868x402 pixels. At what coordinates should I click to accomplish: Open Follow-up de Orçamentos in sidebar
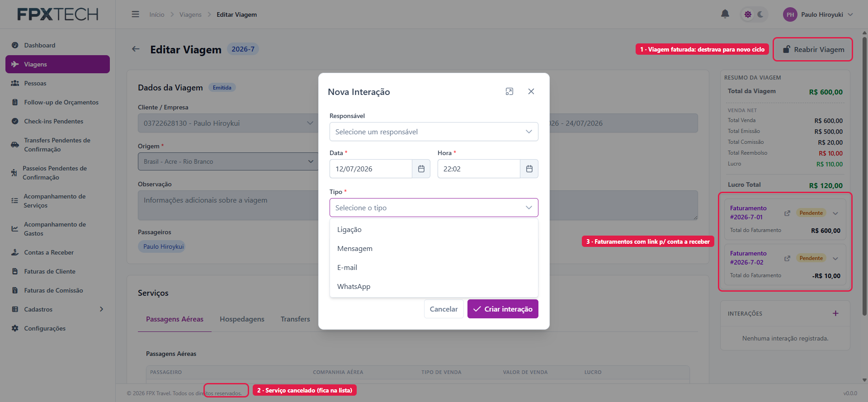pyautogui.click(x=57, y=102)
